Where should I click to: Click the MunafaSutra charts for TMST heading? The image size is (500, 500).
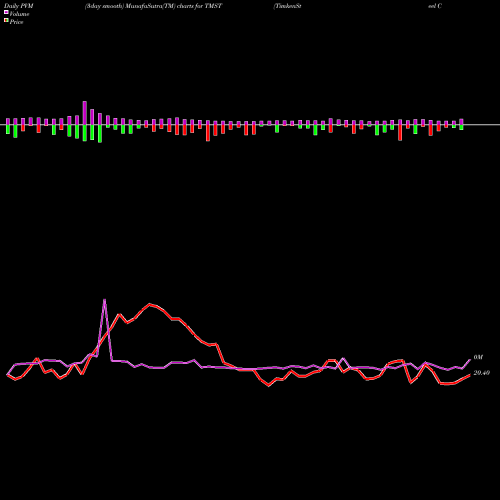click(153, 6)
